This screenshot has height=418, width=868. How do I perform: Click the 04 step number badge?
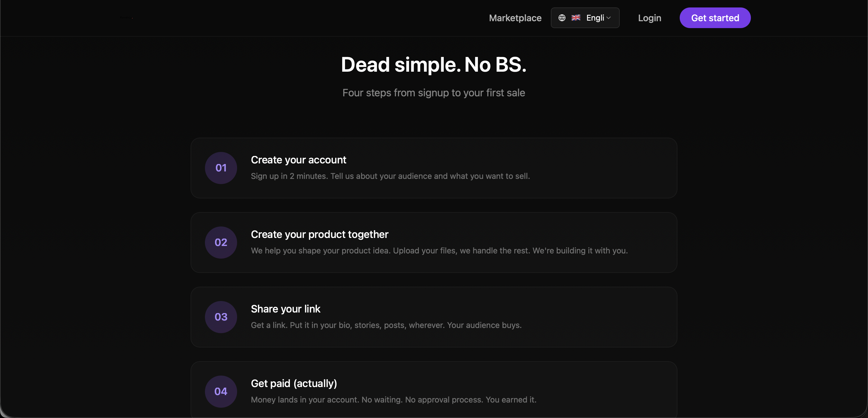[x=221, y=391]
